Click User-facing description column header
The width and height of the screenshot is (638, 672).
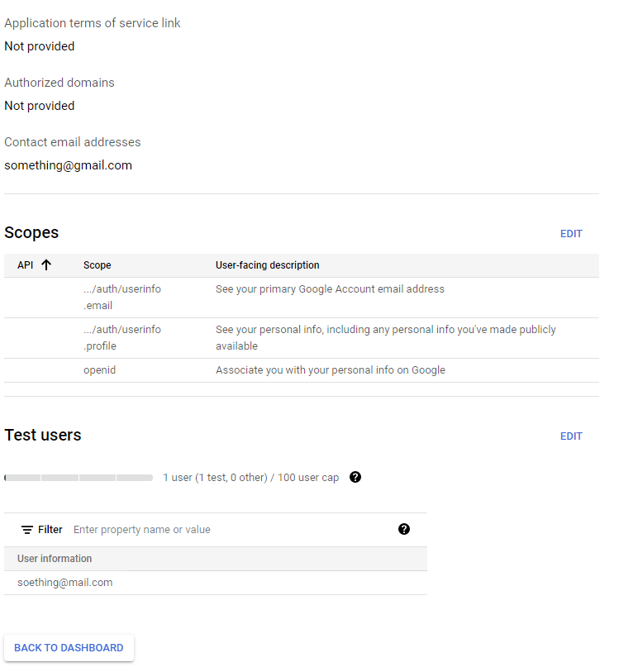click(267, 265)
